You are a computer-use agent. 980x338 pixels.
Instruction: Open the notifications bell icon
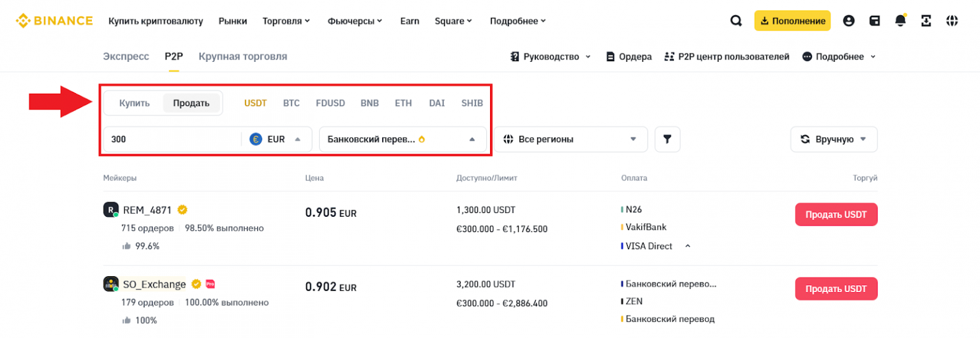[x=900, y=21]
